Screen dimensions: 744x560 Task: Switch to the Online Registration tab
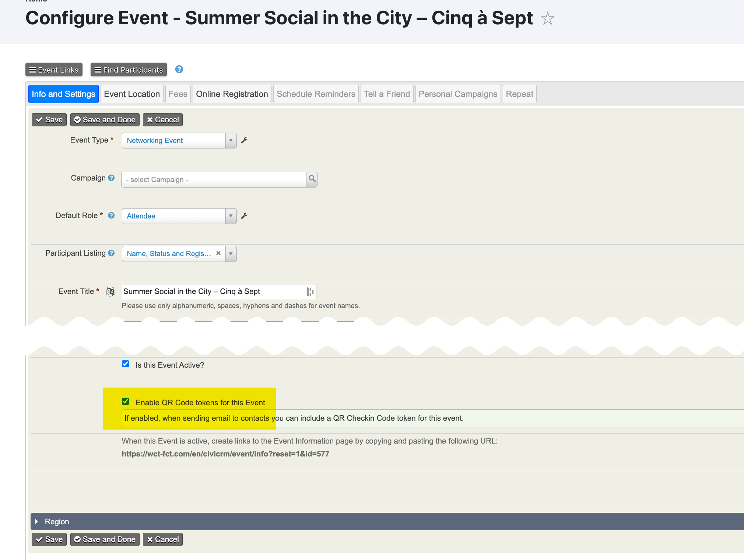click(231, 94)
